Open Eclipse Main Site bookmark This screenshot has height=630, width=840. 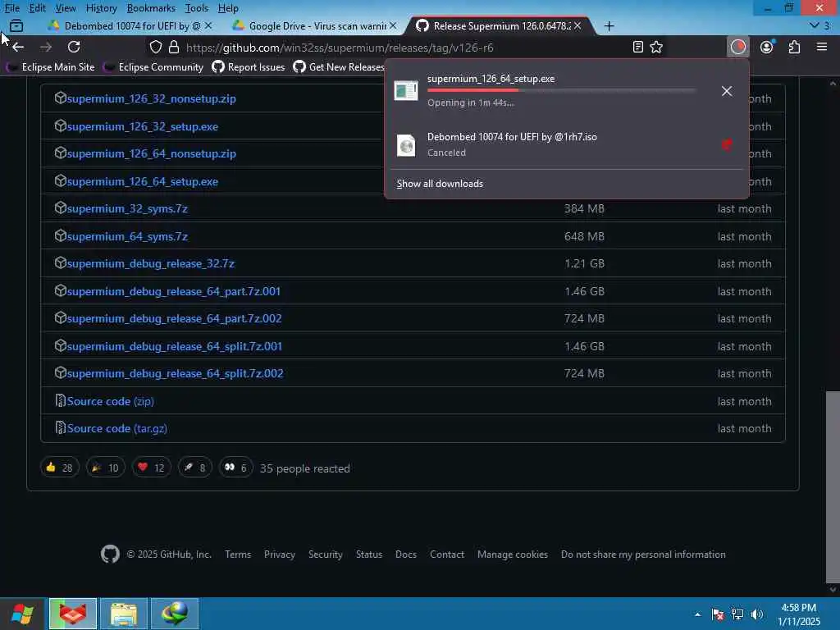(52, 67)
